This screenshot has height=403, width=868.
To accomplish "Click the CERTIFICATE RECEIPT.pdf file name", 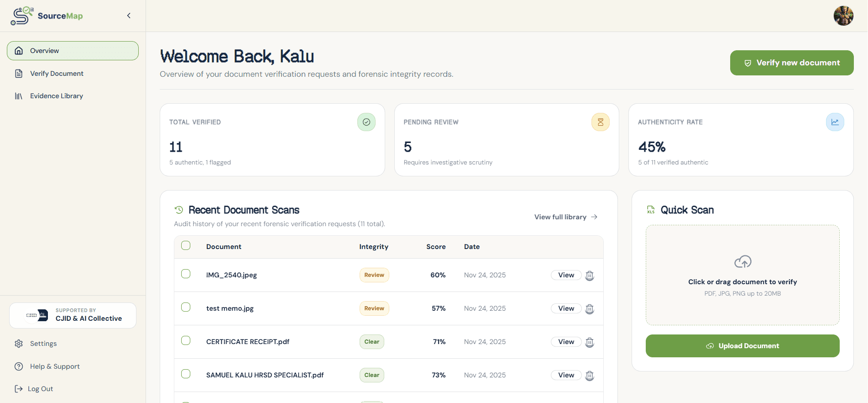I will tap(248, 342).
